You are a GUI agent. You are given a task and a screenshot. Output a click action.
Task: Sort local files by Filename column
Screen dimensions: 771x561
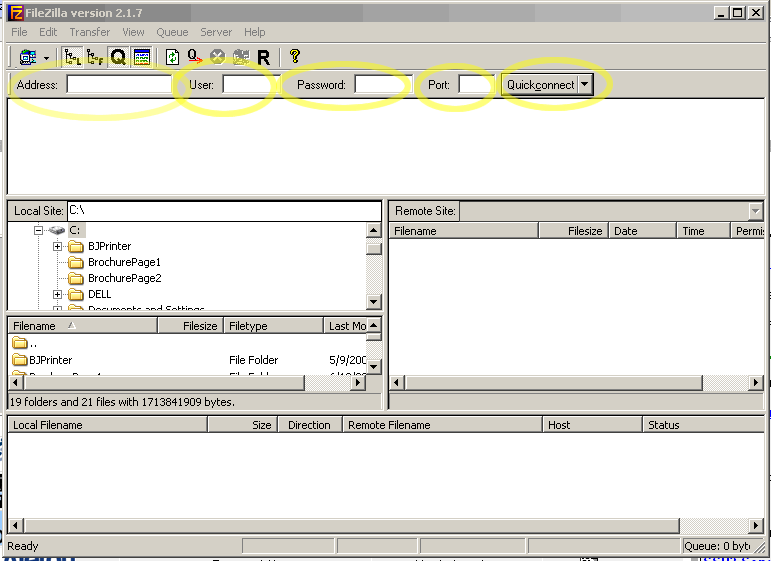pyautogui.click(x=83, y=326)
